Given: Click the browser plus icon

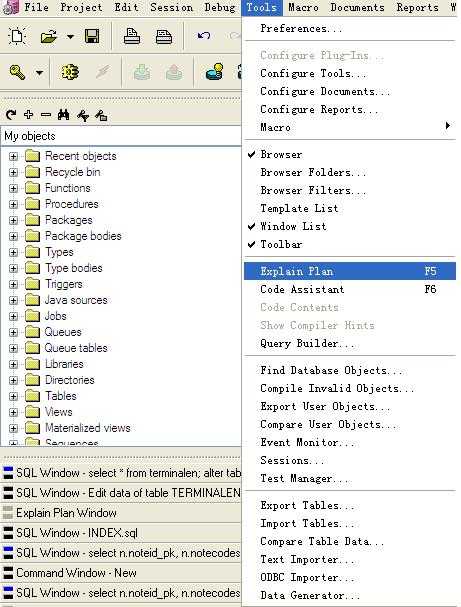Looking at the screenshot, I should [x=28, y=115].
